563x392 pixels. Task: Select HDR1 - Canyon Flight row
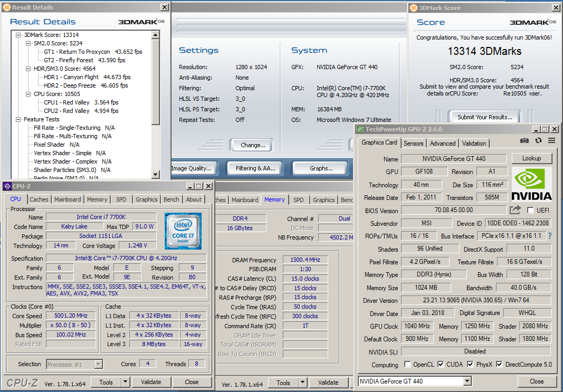coord(87,77)
